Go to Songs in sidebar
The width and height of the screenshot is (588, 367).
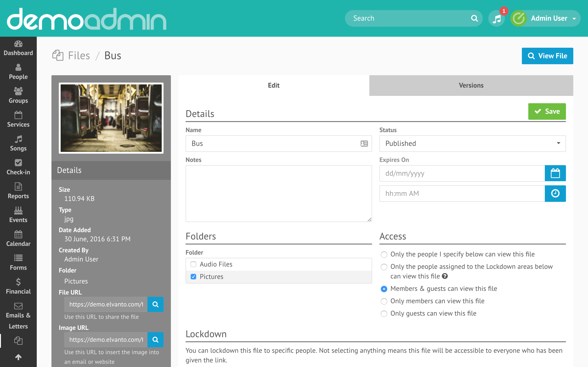click(18, 143)
